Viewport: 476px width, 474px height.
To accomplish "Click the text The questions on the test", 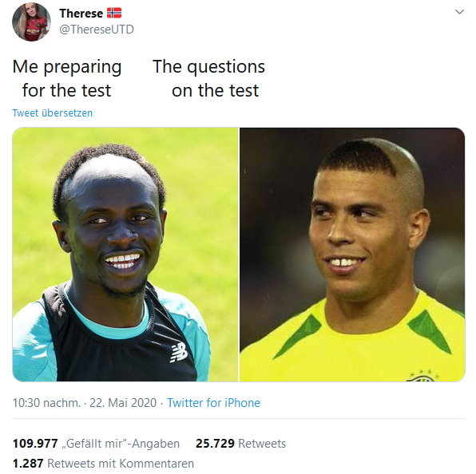I will tap(209, 78).
